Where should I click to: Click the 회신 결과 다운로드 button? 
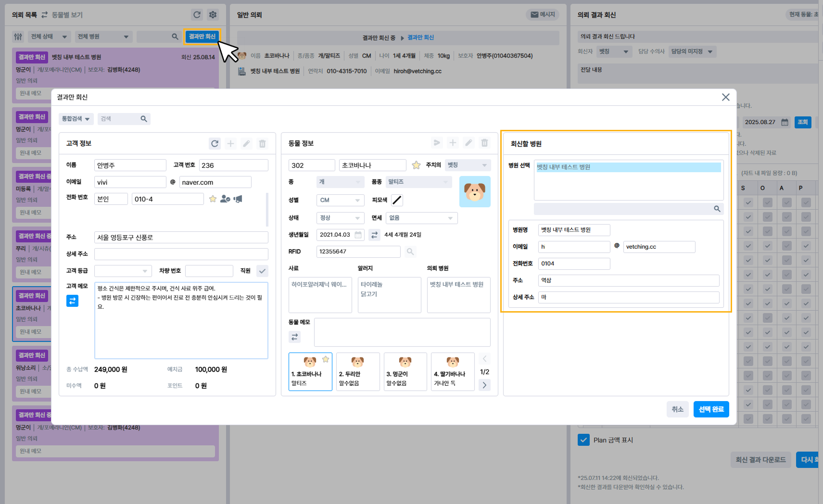point(760,460)
